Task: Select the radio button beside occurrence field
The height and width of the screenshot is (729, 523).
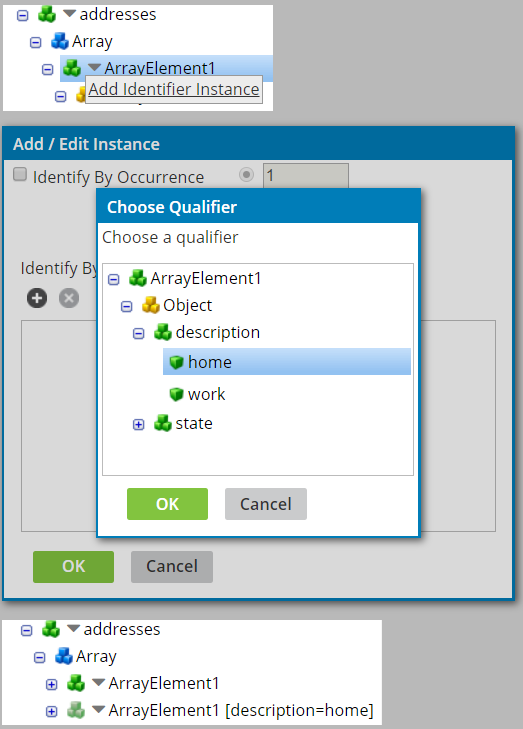Action: coord(246,175)
